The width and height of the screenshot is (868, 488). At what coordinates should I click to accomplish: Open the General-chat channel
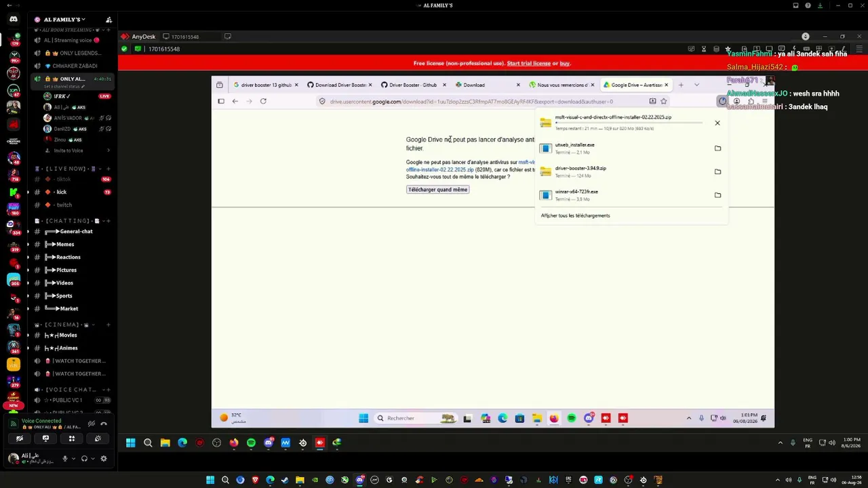pos(71,231)
